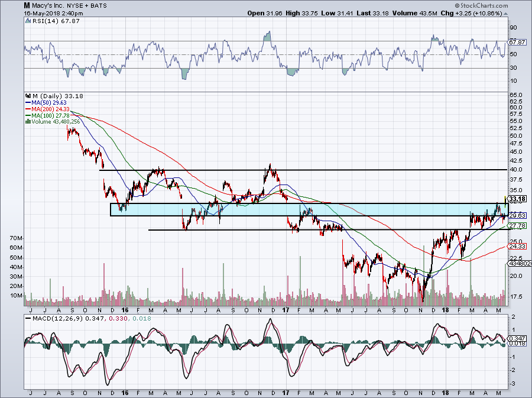Screen dimensions: 532x398
Task: Click the 65.0 label topping the price axis
Action: point(515,95)
